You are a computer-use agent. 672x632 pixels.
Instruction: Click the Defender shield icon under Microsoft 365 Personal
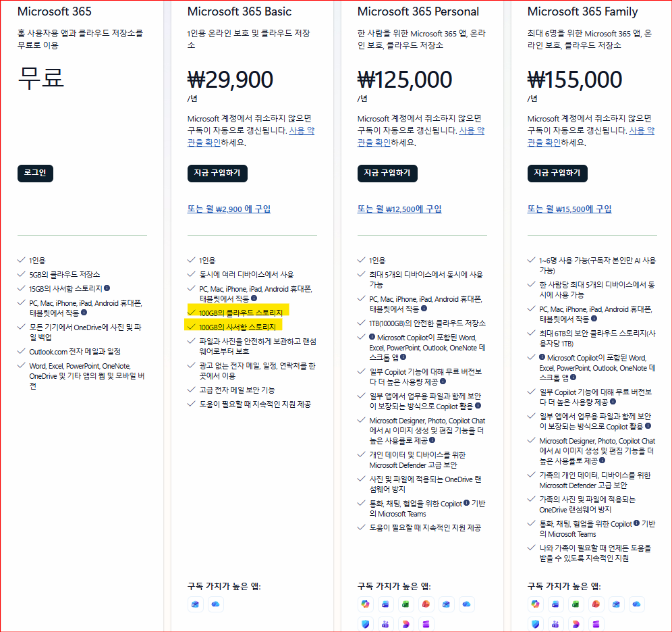pyautogui.click(x=365, y=624)
